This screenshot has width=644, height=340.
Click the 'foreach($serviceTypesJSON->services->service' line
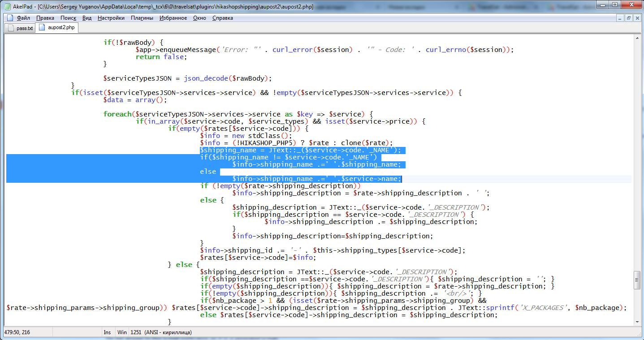click(238, 114)
